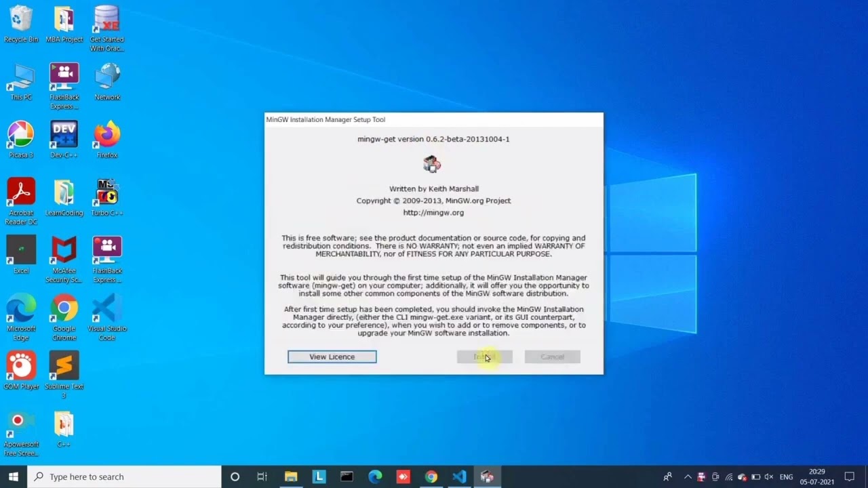
Task: Click the http://mingw.org text in dialog
Action: (433, 213)
